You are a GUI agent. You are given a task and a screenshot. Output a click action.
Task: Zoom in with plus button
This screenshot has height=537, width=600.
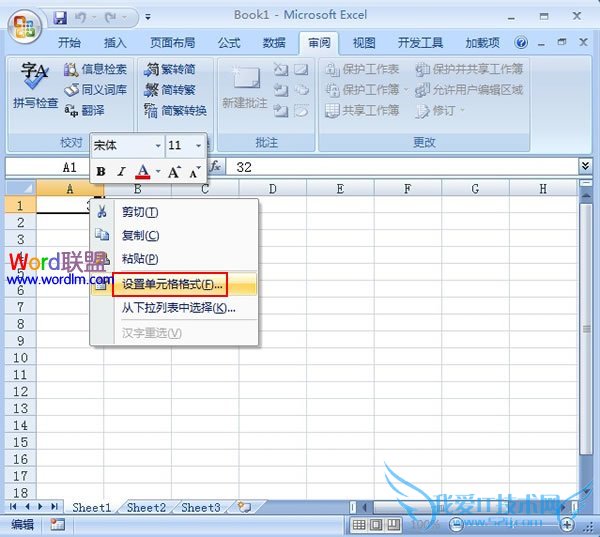[x=567, y=524]
